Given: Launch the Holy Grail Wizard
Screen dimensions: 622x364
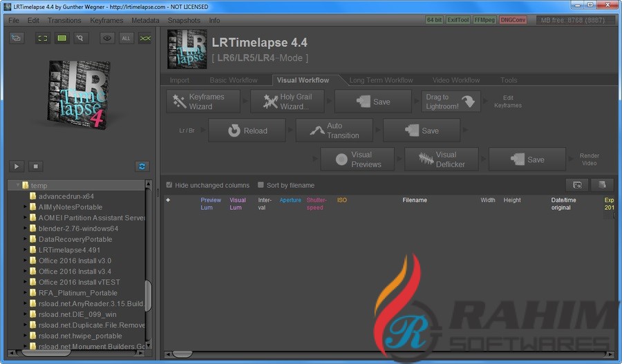Looking at the screenshot, I should 288,102.
